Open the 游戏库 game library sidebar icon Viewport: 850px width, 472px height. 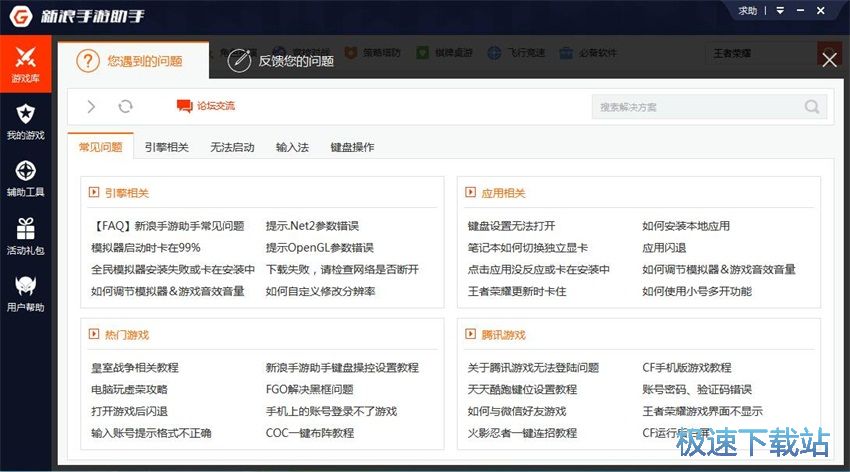pyautogui.click(x=25, y=64)
